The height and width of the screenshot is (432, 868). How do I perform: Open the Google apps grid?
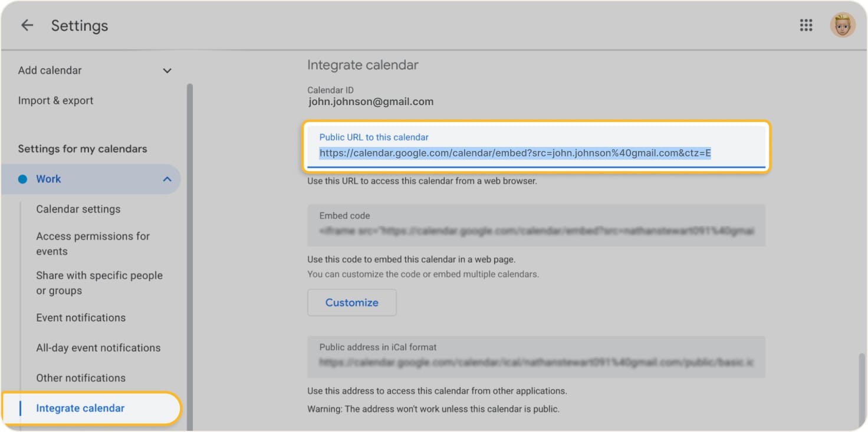coord(806,25)
